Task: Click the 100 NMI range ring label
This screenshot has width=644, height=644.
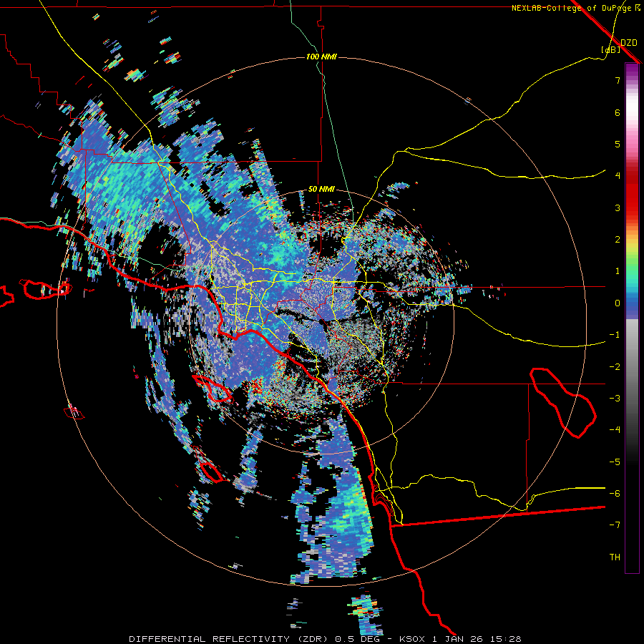Action: coord(321,57)
